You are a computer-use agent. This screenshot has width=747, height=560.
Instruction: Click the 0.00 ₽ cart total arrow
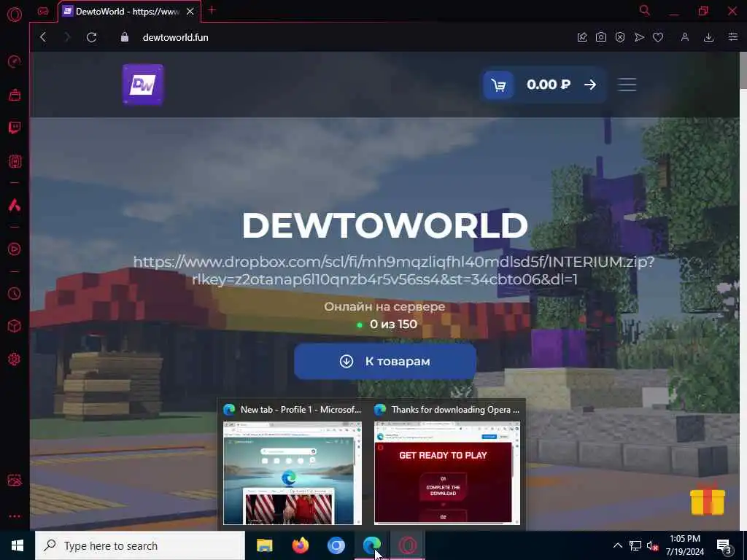pyautogui.click(x=590, y=85)
